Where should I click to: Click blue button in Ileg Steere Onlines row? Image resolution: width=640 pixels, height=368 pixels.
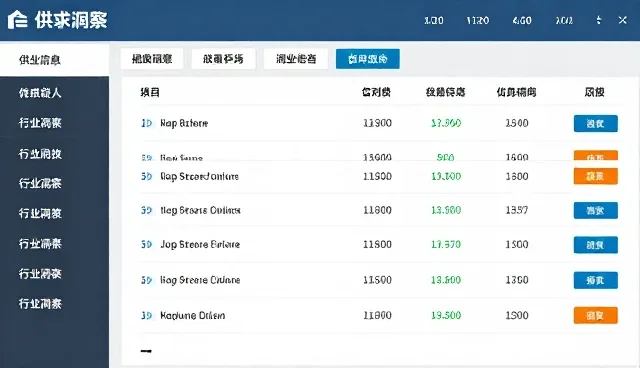point(596,211)
